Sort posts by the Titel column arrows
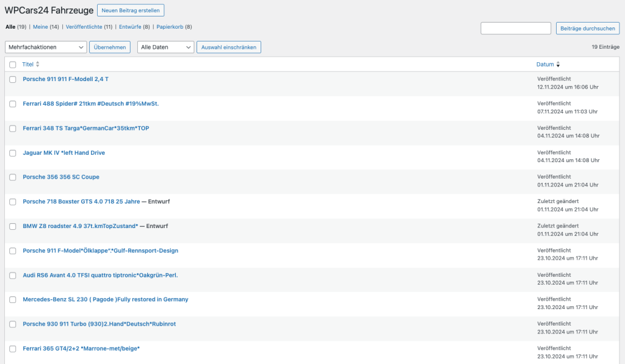 [x=38, y=64]
